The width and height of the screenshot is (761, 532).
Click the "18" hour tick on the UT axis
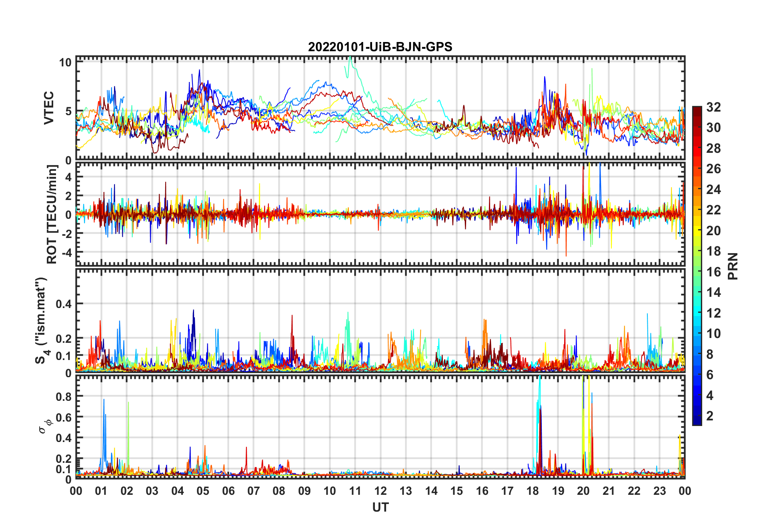[533, 491]
